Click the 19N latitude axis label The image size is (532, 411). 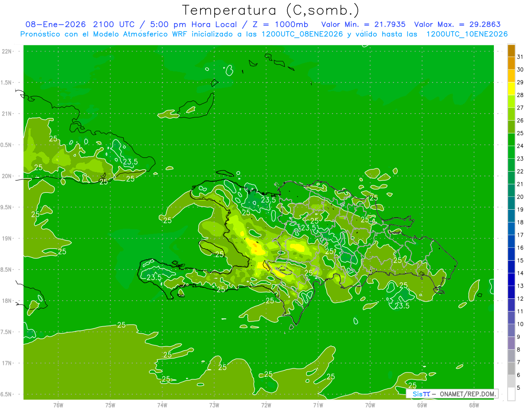(8, 239)
